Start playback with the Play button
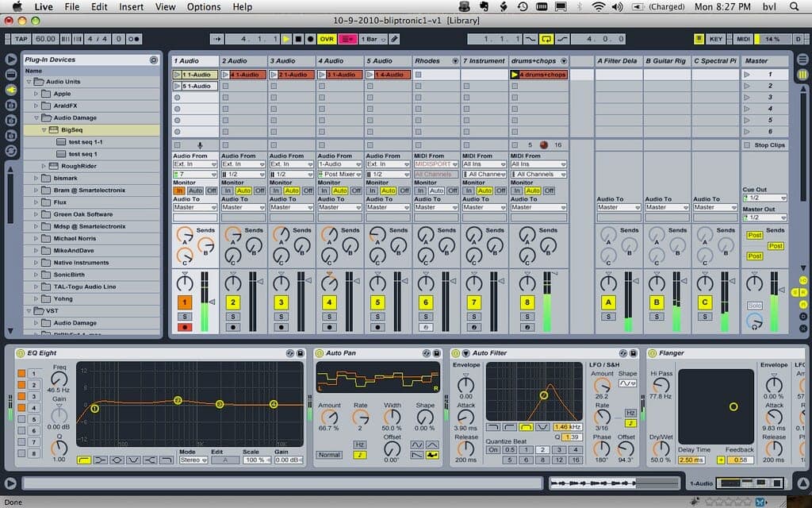This screenshot has height=508, width=812. pos(286,39)
